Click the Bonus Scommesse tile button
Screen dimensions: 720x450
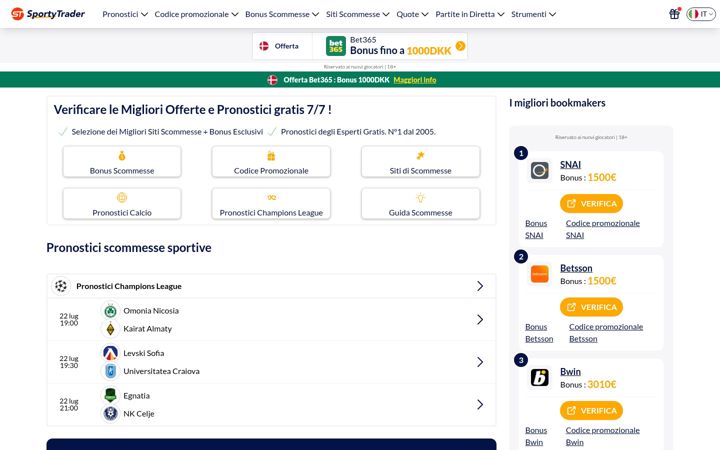pos(122,162)
